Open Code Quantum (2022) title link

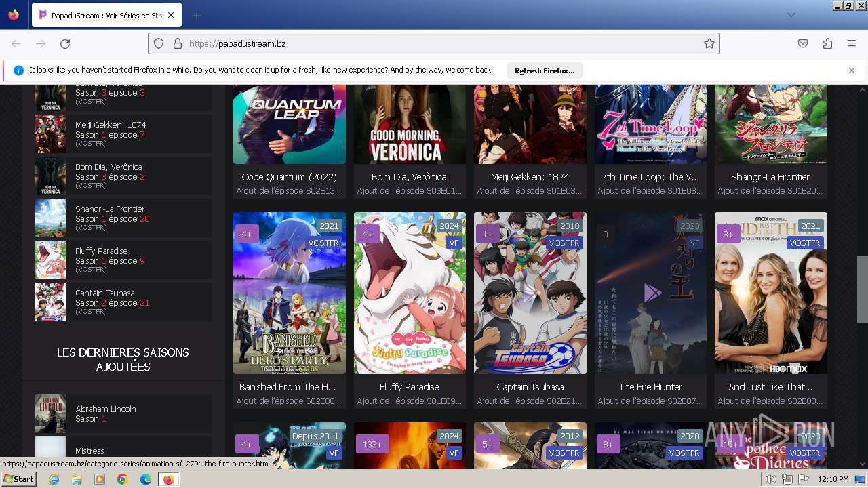tap(290, 177)
